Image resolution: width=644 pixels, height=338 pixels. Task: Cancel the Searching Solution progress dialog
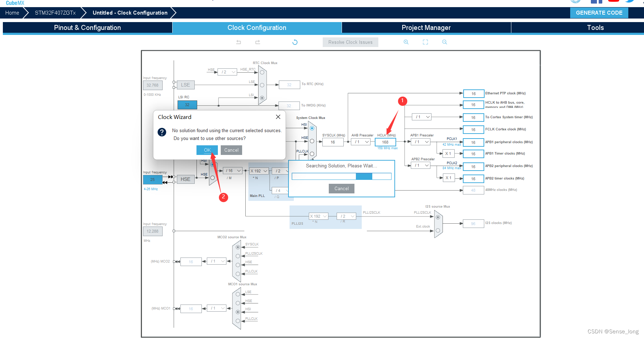(x=342, y=188)
